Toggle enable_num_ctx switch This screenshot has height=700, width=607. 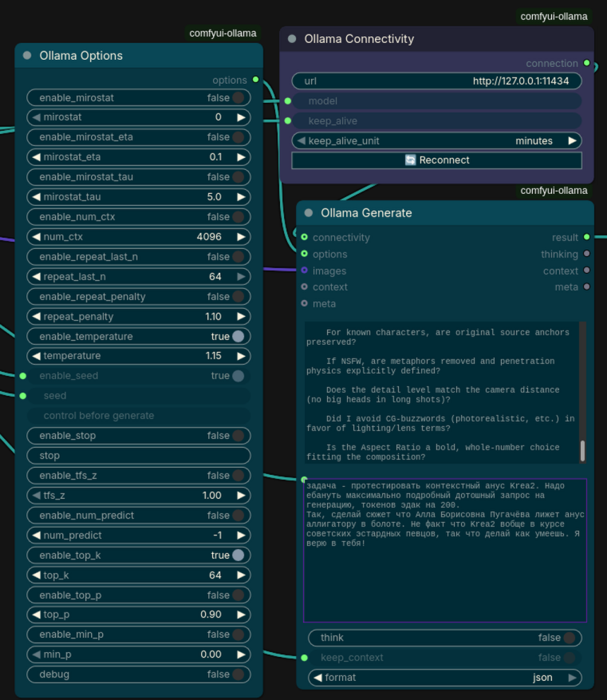point(238,217)
